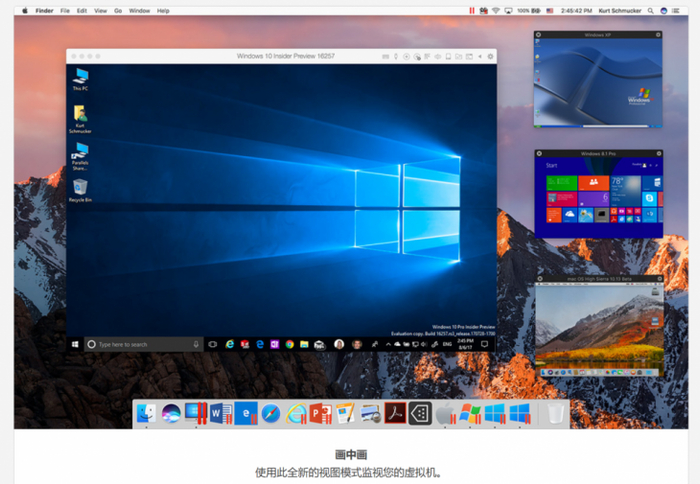Screen dimensions: 700x484
Task: Open Windows 8.1 Pro thumbnail gear
Action: click(658, 154)
